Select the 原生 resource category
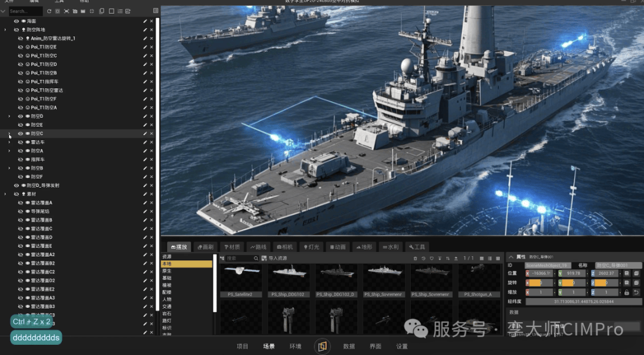This screenshot has height=355, width=644. click(x=167, y=271)
